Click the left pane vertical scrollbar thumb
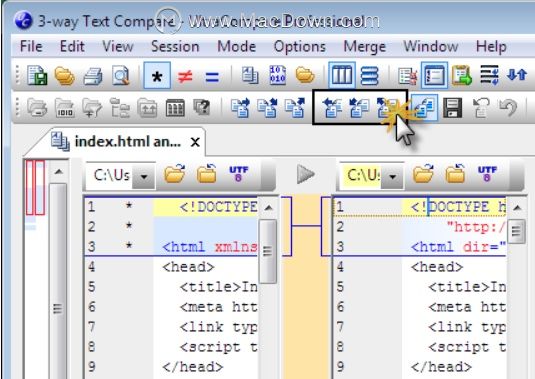The height and width of the screenshot is (379, 535). pyautogui.click(x=268, y=251)
